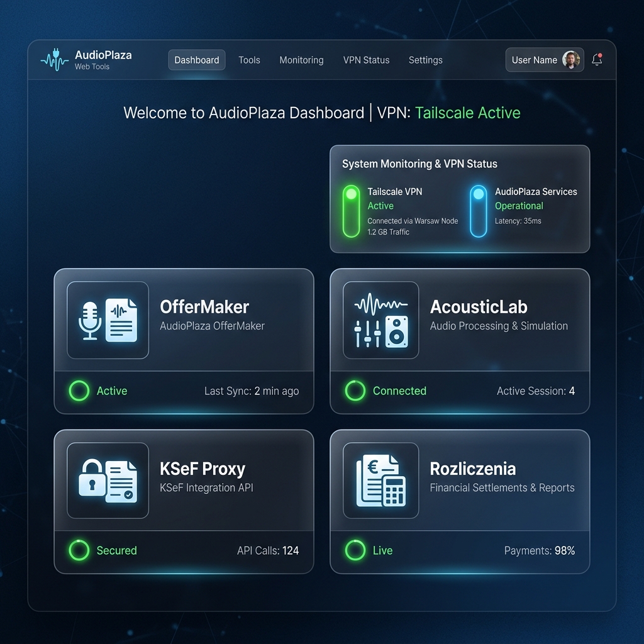Click the AudioPlaza waveform logo icon
Viewport: 644px width, 644px height.
tap(55, 60)
